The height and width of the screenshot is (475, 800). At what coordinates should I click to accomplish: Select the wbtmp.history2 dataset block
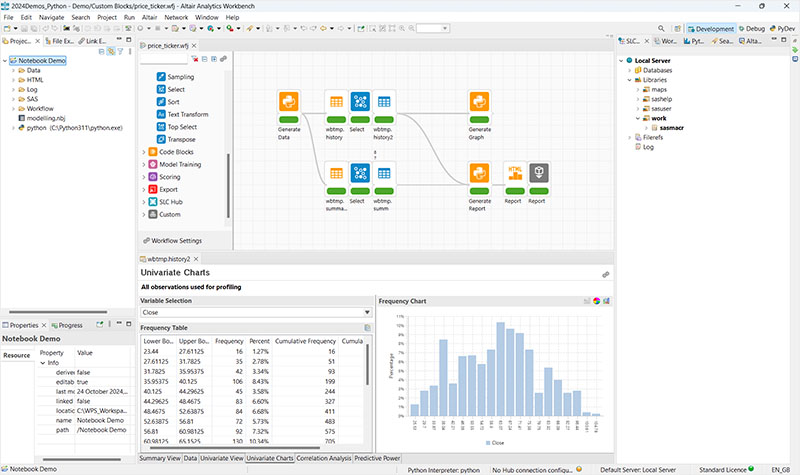[x=384, y=103]
